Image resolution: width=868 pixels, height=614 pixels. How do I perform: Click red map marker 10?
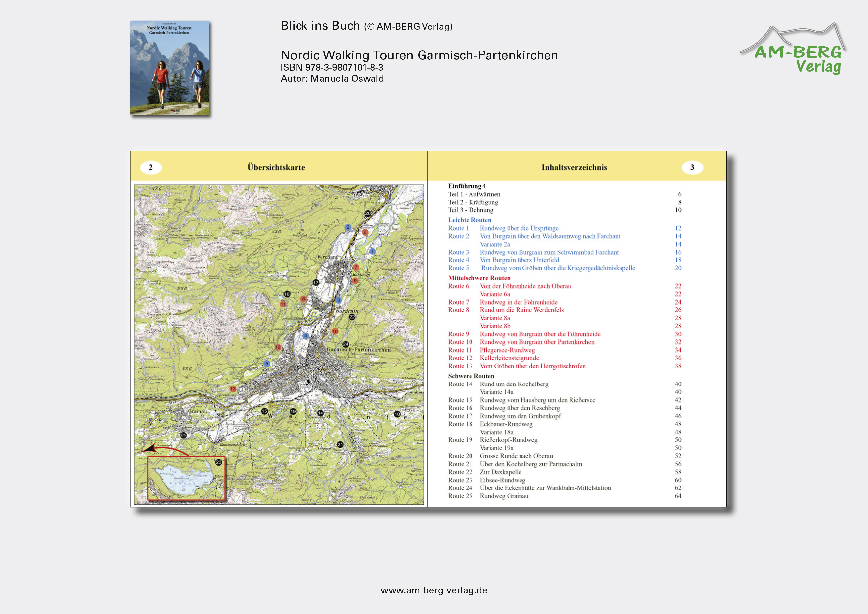(335, 331)
